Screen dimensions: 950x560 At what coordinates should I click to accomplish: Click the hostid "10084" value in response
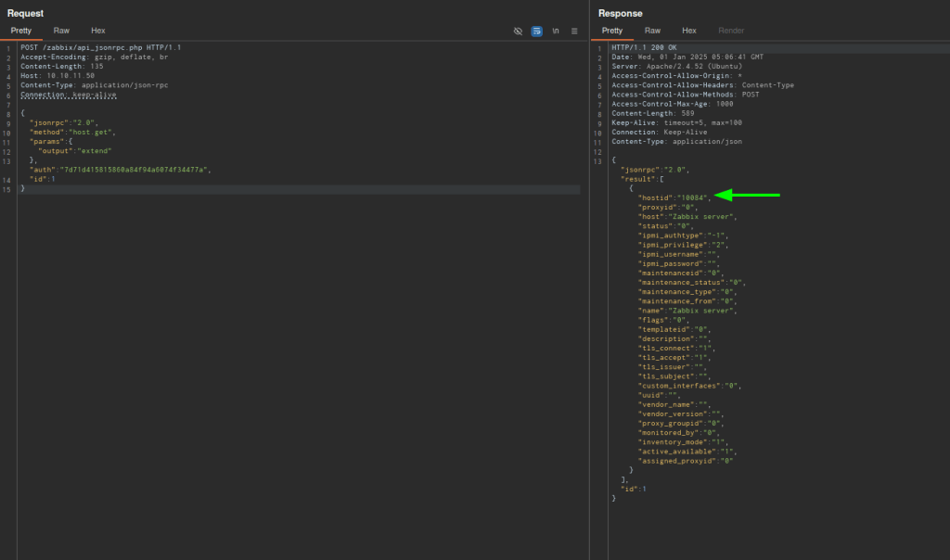pos(692,197)
